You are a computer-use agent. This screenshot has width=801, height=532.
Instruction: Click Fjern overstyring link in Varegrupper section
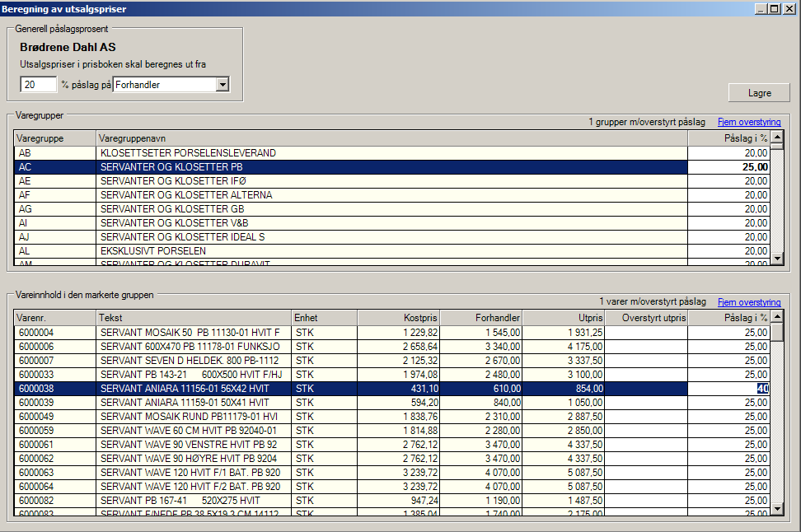(749, 122)
